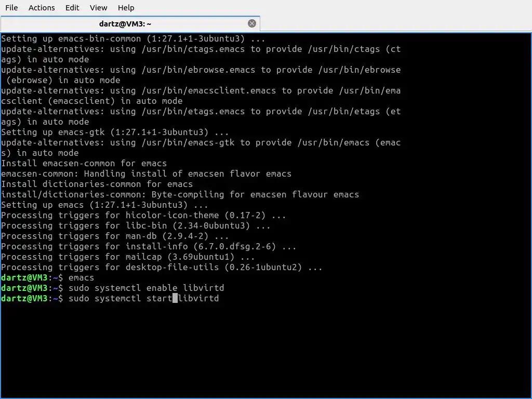Open the Help menu
The height and width of the screenshot is (399, 532).
pyautogui.click(x=126, y=7)
